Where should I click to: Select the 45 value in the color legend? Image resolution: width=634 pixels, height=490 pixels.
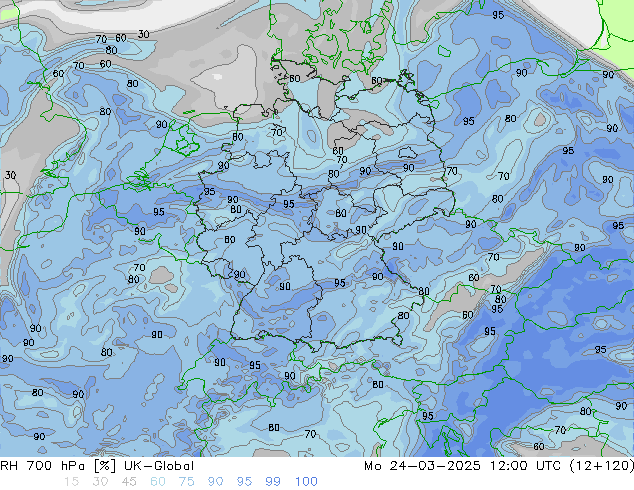click(x=129, y=482)
